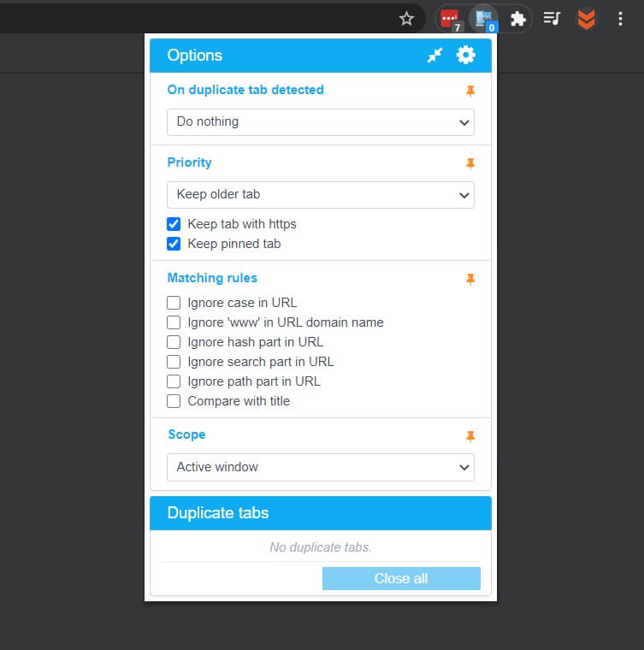The image size is (644, 650).
Task: Click the orange chevrons extension icon
Action: coord(586,19)
